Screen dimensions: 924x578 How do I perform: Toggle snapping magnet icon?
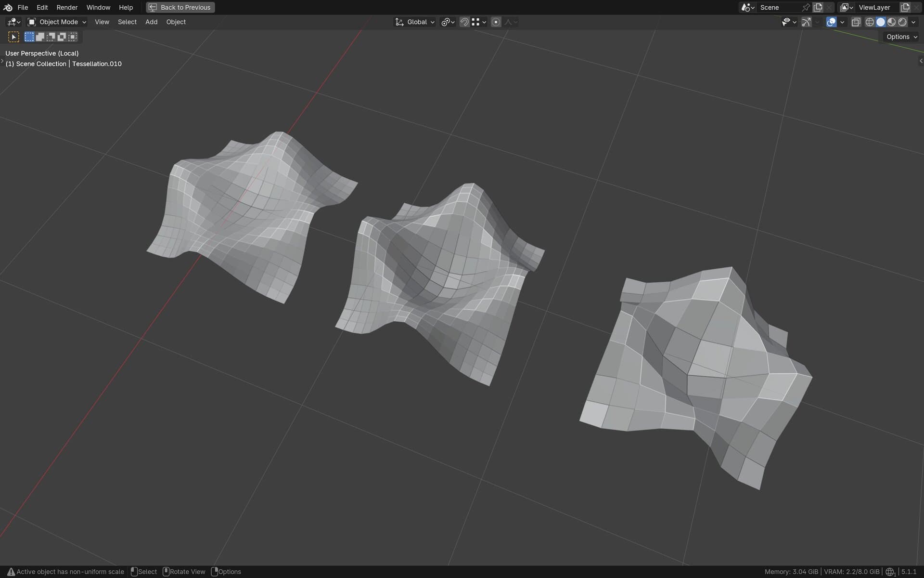click(x=464, y=22)
